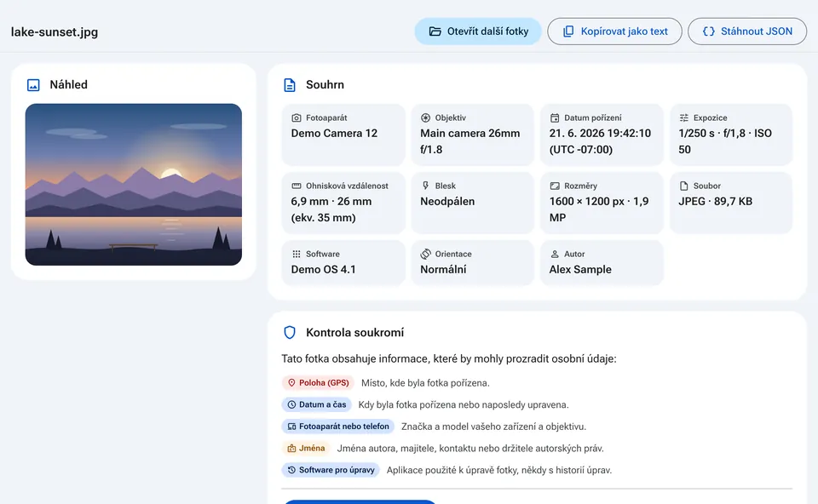This screenshot has width=818, height=504.
Task: Click 'Demo Camera 12' value text
Action: point(334,134)
